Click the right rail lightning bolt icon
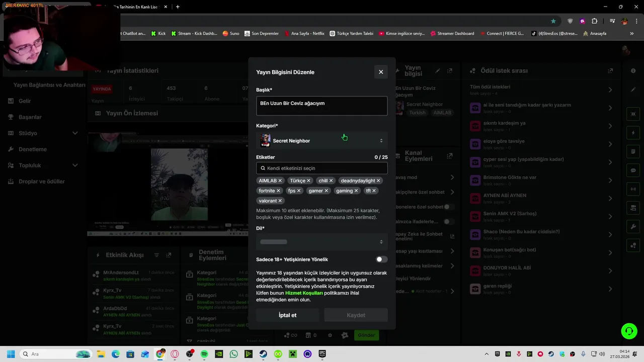This screenshot has height=362, width=644. 633,133
